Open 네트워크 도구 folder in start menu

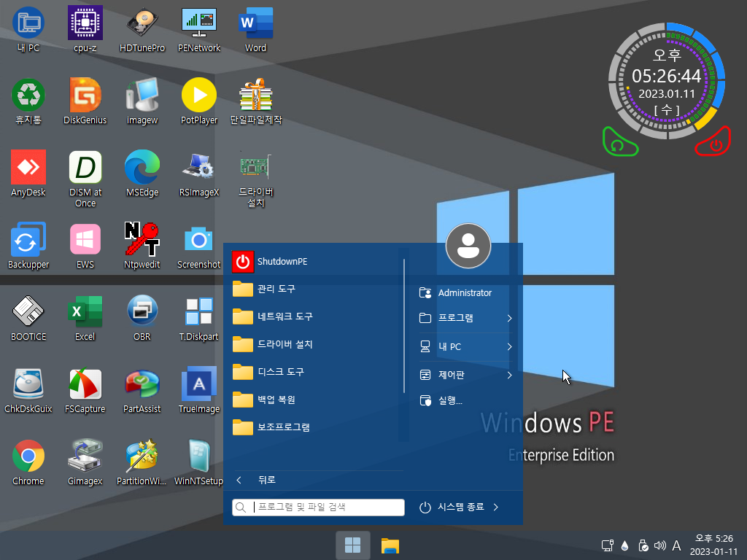pyautogui.click(x=314, y=316)
